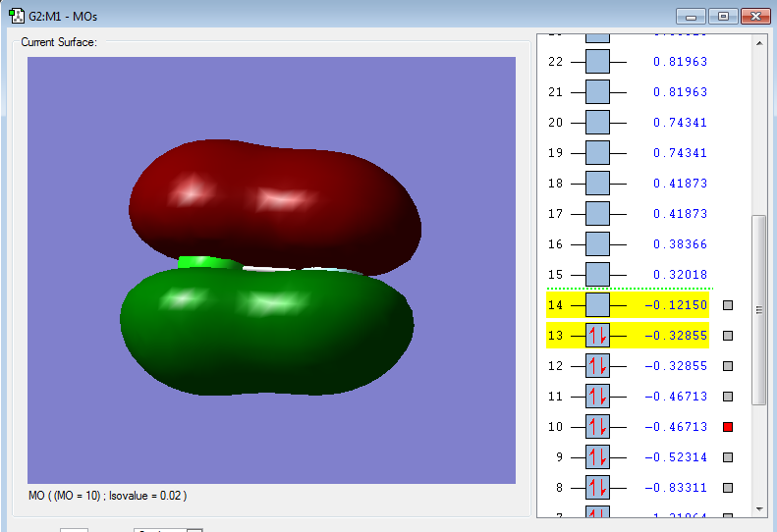This screenshot has height=532, width=777.
Task: Click energy 0.41873 in the orbital 18 row
Action: (x=680, y=184)
